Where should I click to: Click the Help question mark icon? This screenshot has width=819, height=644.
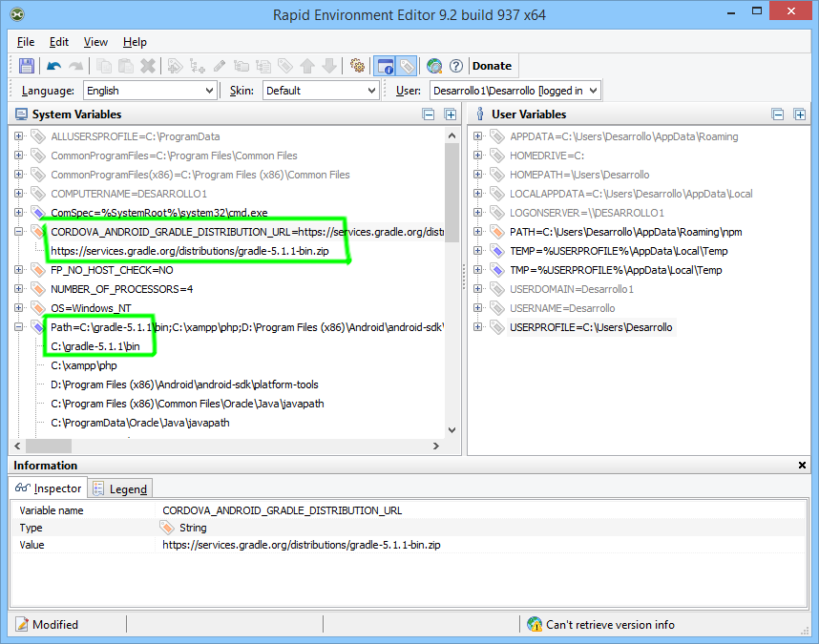pyautogui.click(x=456, y=66)
